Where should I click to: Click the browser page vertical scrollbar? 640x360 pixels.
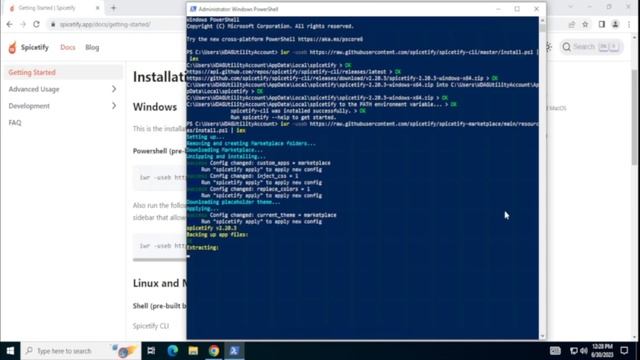635,117
